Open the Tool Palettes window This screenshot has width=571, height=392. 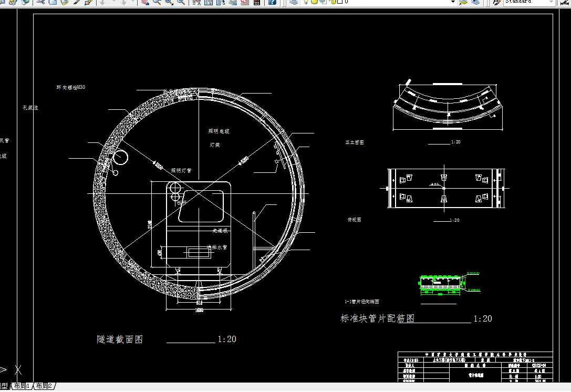click(221, 2)
